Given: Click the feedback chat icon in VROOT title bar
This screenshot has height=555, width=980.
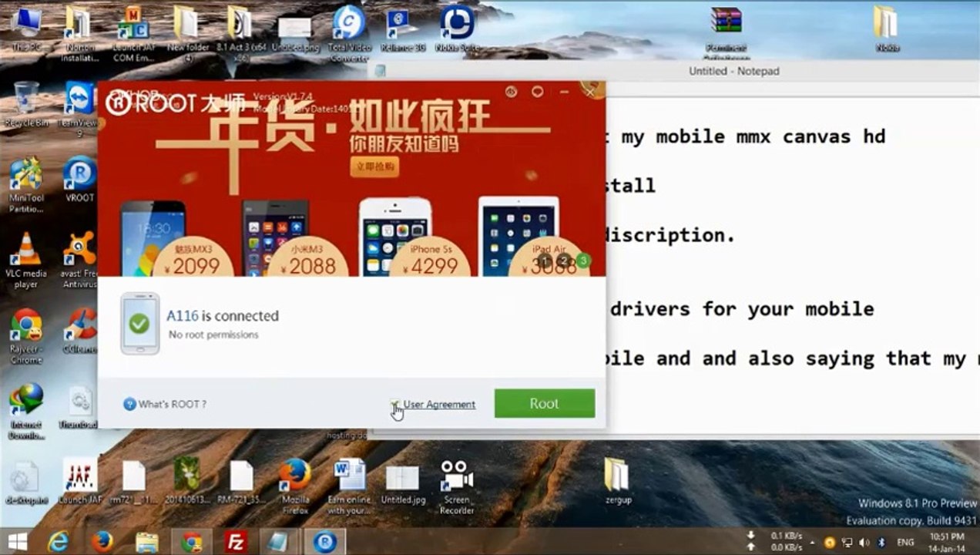Looking at the screenshot, I should point(537,92).
